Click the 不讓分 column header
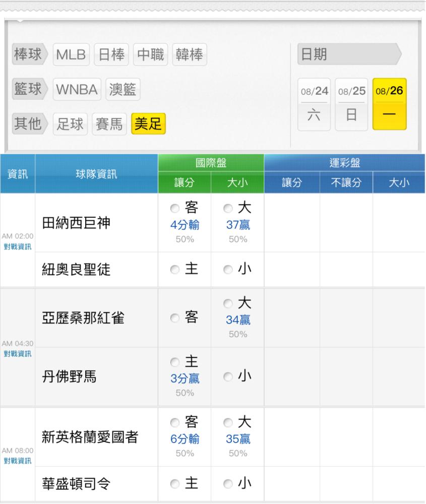 pos(346,182)
